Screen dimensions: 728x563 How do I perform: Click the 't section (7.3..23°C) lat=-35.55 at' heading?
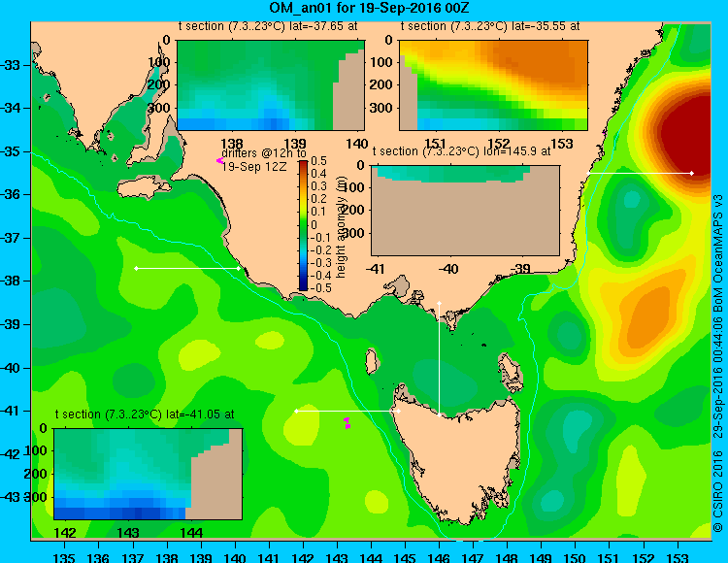click(x=490, y=26)
